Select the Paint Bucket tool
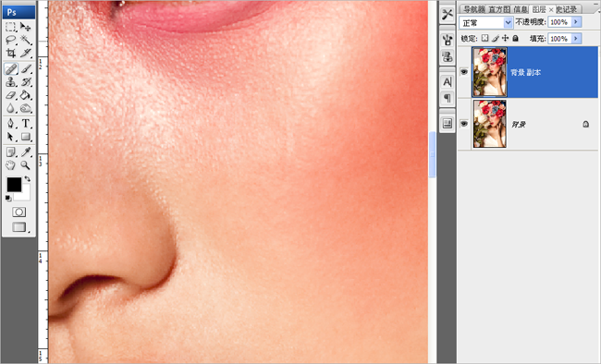Image resolution: width=601 pixels, height=364 pixels. (26, 95)
